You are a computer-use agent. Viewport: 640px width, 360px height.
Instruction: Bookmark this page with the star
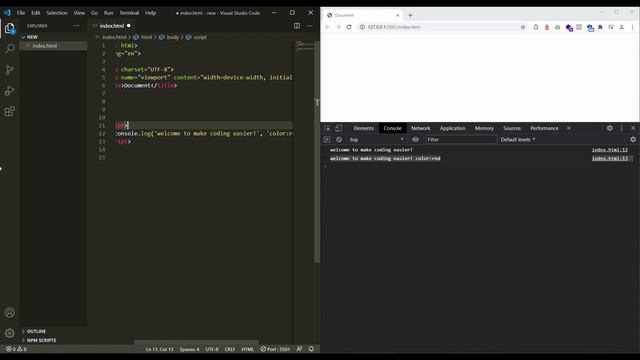tap(523, 27)
